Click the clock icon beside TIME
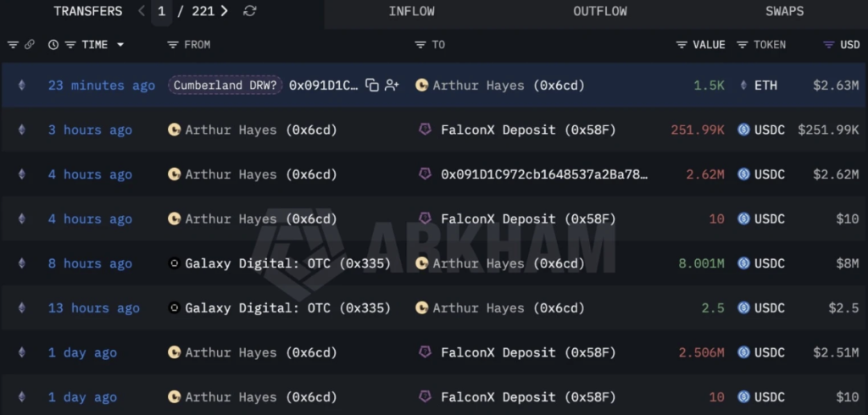 [53, 45]
